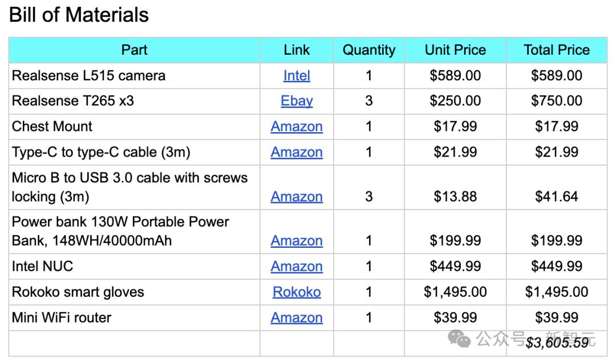
Task: Select the Unit Price column header
Action: [455, 50]
